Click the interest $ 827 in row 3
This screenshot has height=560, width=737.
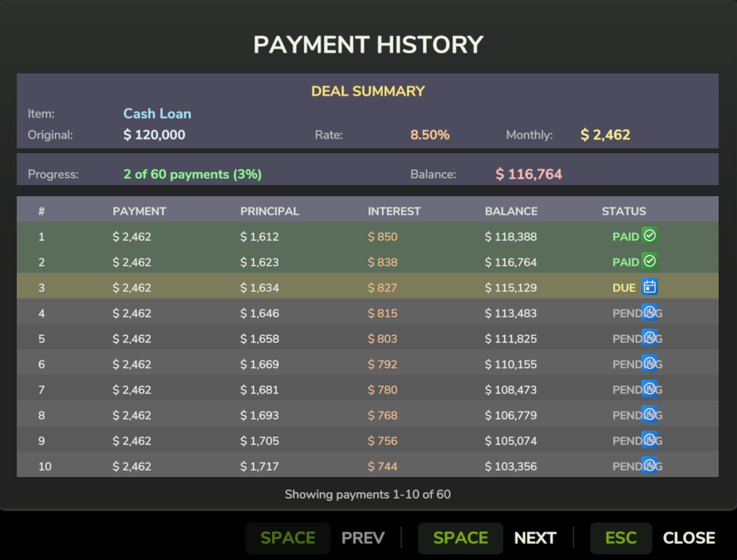point(383,288)
